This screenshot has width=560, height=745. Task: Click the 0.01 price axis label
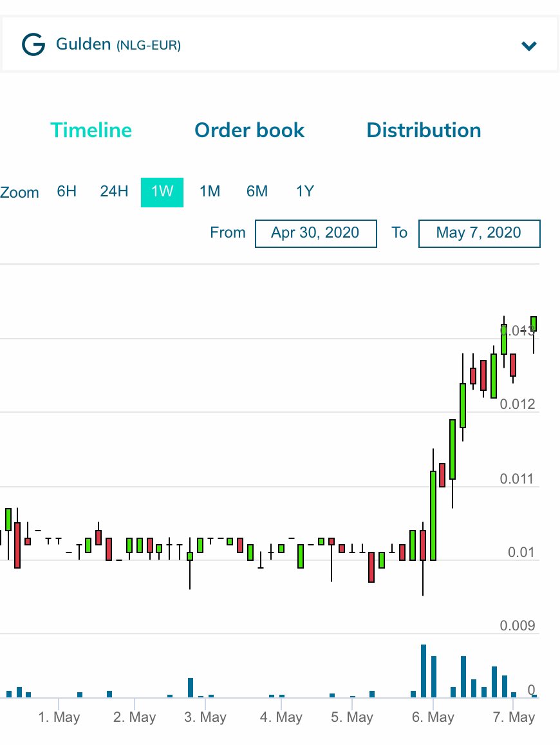(x=521, y=552)
